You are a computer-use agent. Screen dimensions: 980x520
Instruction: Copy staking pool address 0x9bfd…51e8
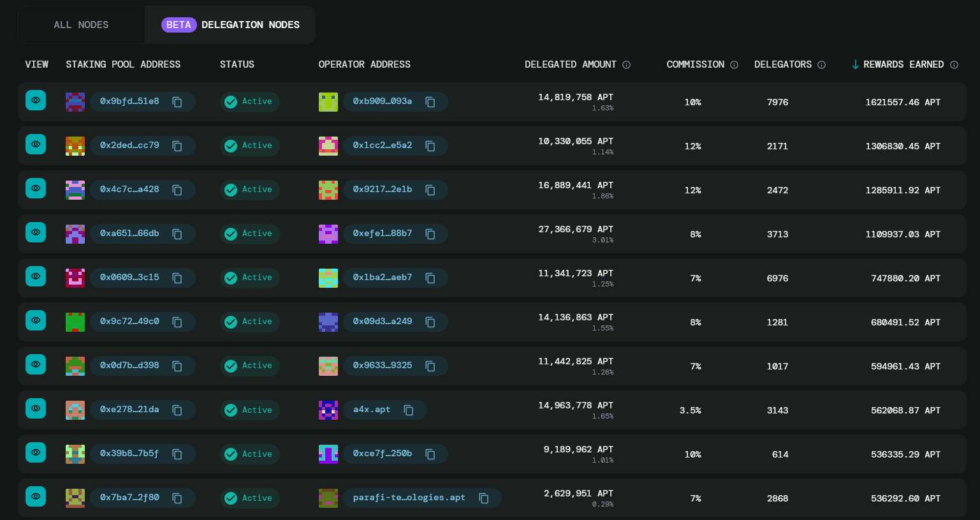point(177,102)
